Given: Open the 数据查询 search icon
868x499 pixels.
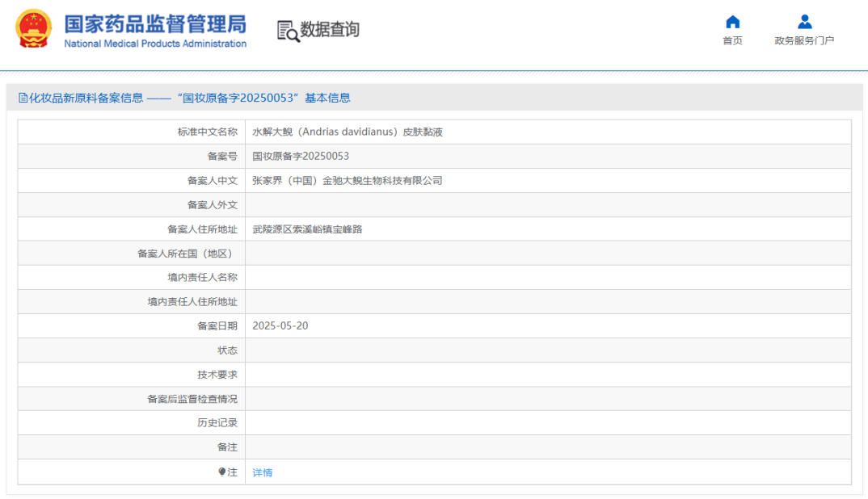Looking at the screenshot, I should pyautogui.click(x=288, y=31).
